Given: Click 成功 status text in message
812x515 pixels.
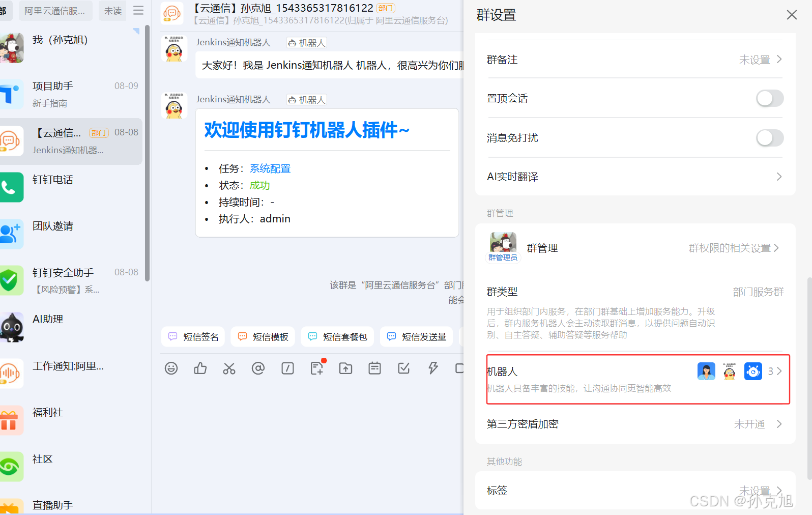Looking at the screenshot, I should 259,185.
